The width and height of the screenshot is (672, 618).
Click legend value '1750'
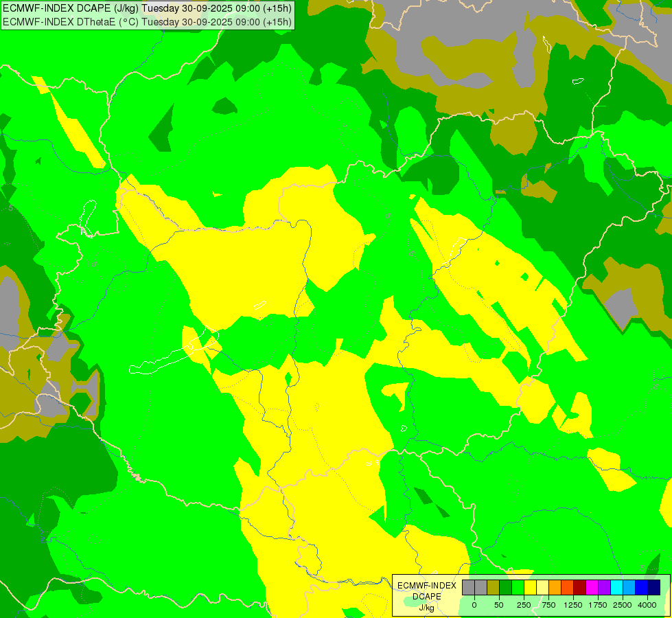pyautogui.click(x=598, y=605)
